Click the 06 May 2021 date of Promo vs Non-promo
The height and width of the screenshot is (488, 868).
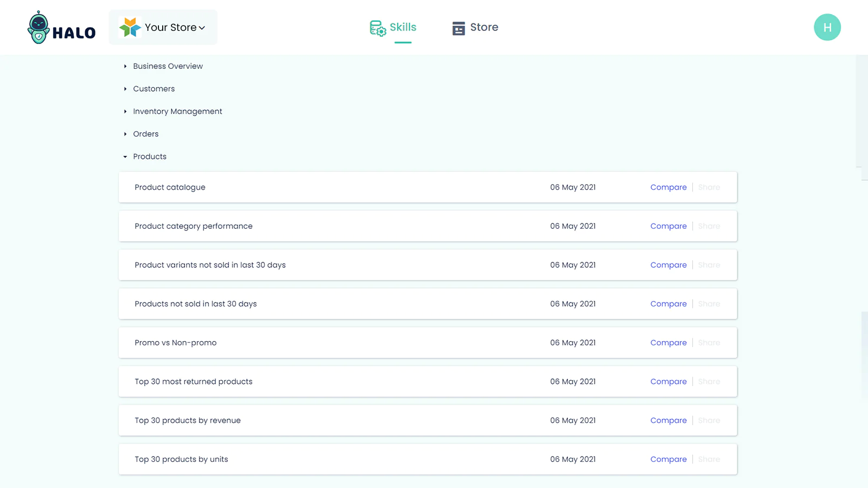tap(573, 343)
